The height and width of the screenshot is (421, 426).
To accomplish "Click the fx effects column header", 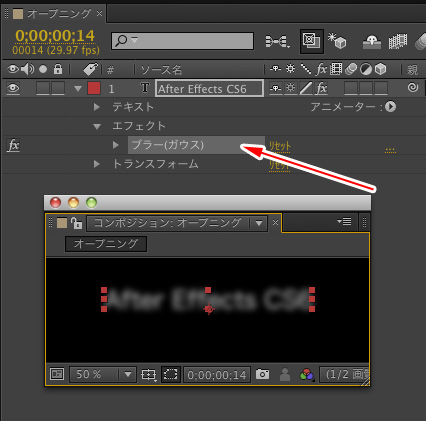I will pyautogui.click(x=321, y=69).
